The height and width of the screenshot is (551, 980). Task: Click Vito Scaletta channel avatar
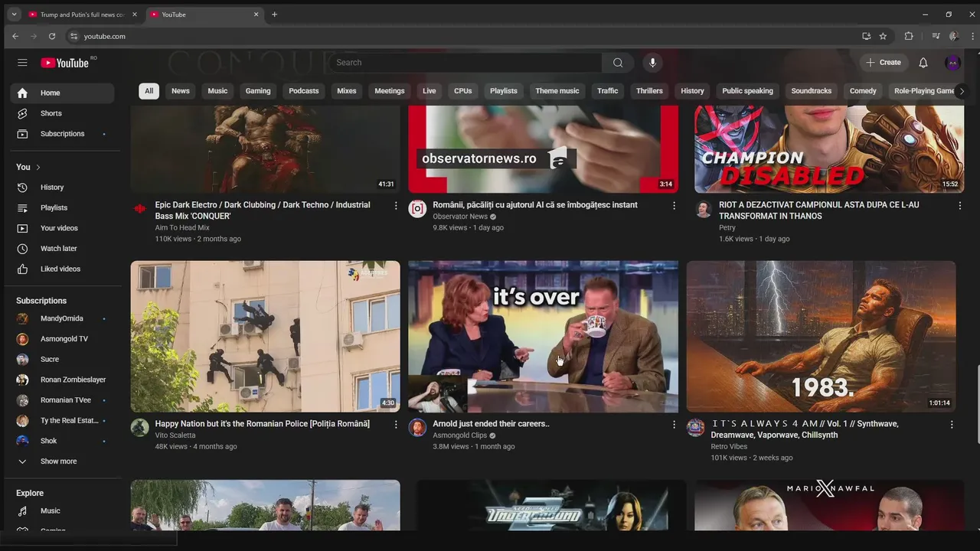tap(139, 428)
